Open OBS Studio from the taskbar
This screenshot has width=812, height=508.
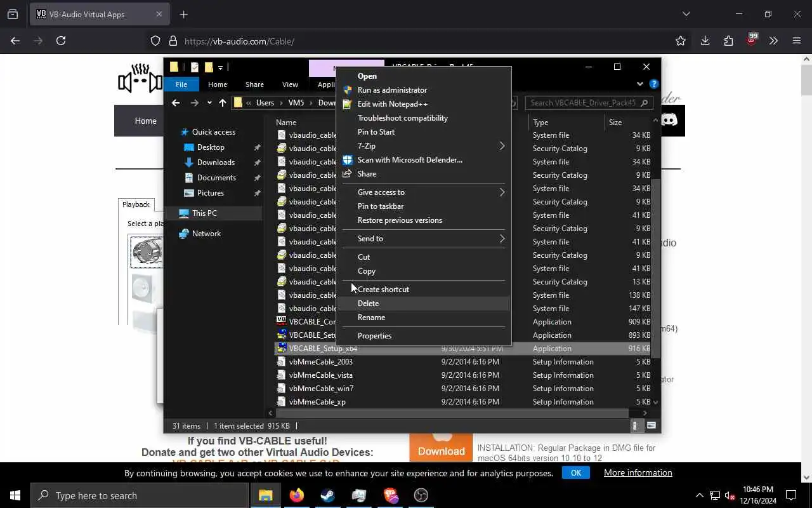pos(421,495)
